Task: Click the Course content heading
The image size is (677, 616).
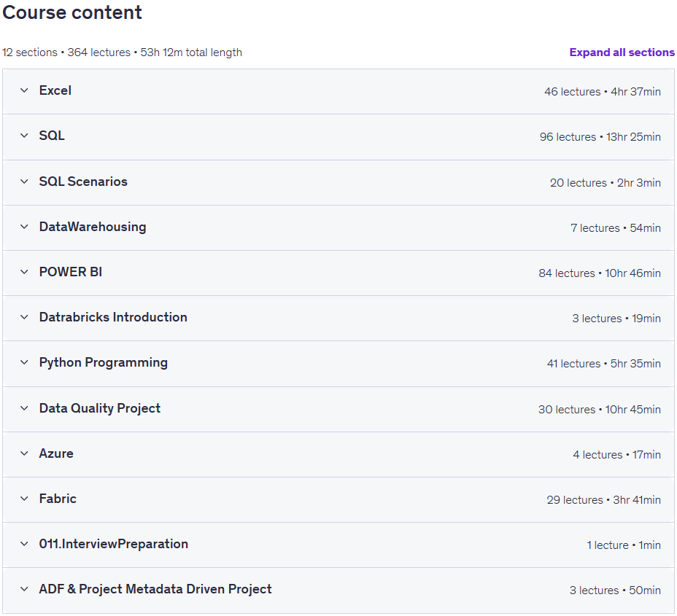Action: tap(72, 12)
